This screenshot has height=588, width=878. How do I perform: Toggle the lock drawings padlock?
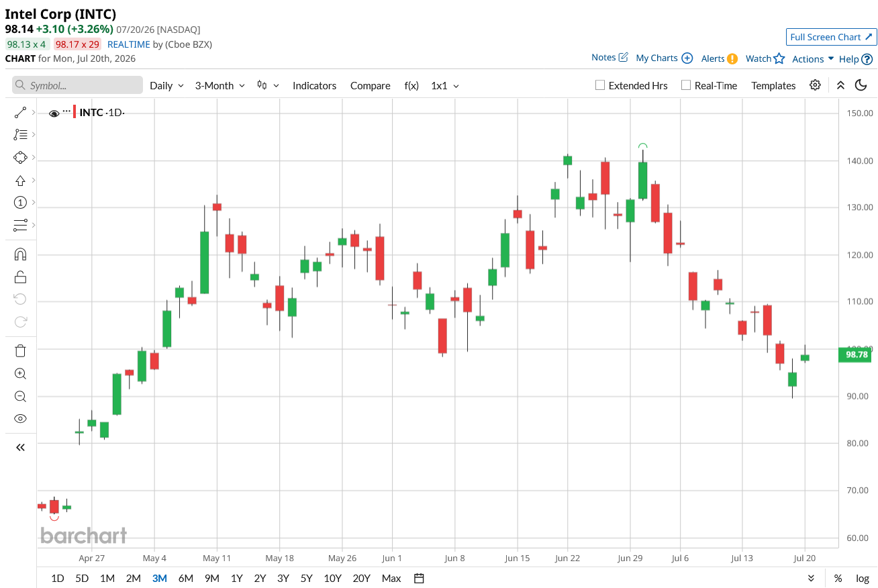coord(20,277)
